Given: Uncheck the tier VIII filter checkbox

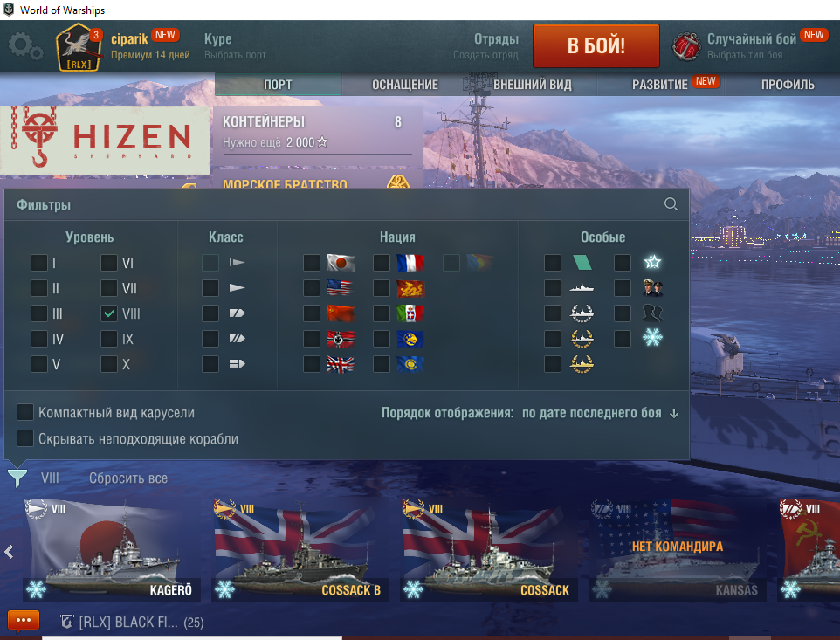Looking at the screenshot, I should coord(109,313).
